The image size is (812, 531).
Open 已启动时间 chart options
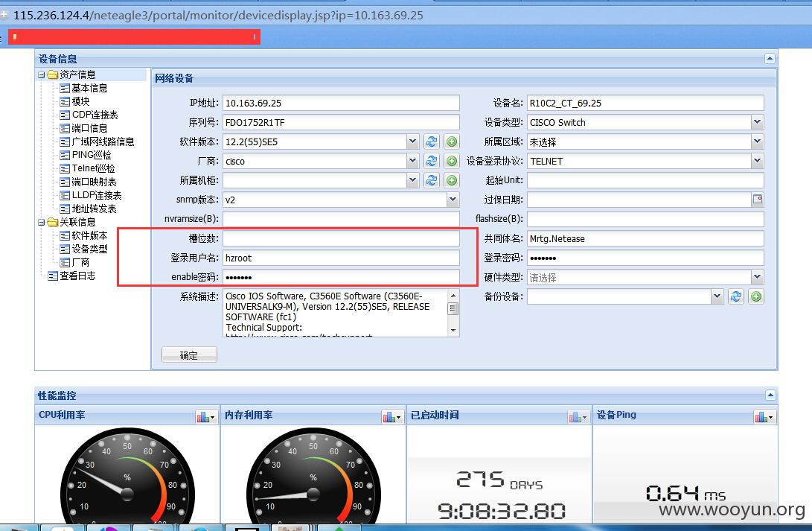(x=578, y=416)
